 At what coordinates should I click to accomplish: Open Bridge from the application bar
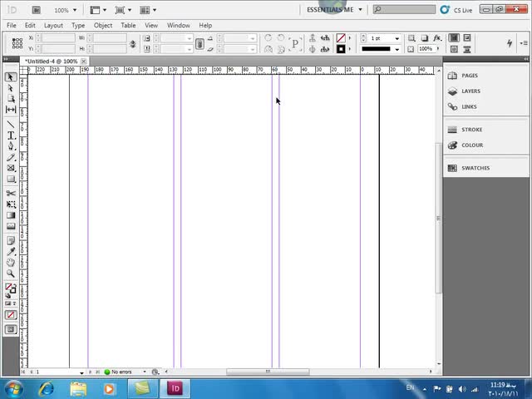coord(36,10)
